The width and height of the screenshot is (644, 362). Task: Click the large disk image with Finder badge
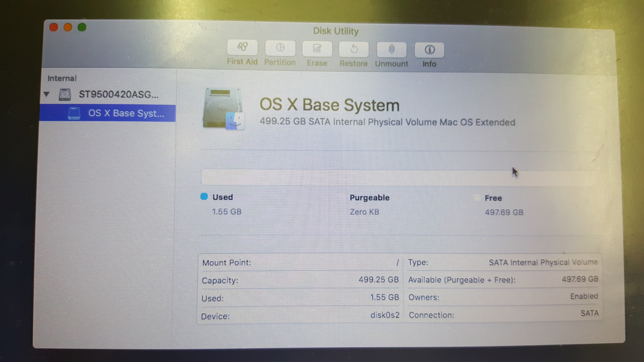coord(224,109)
